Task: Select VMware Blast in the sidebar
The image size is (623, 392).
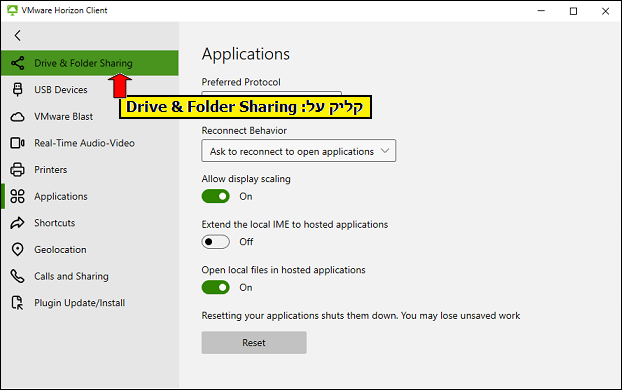Action: pyautogui.click(x=90, y=116)
